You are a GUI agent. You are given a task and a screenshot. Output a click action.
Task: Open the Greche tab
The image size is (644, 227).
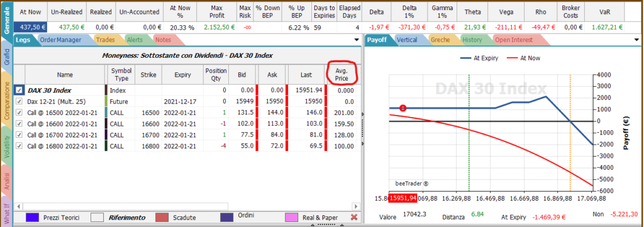[440, 40]
